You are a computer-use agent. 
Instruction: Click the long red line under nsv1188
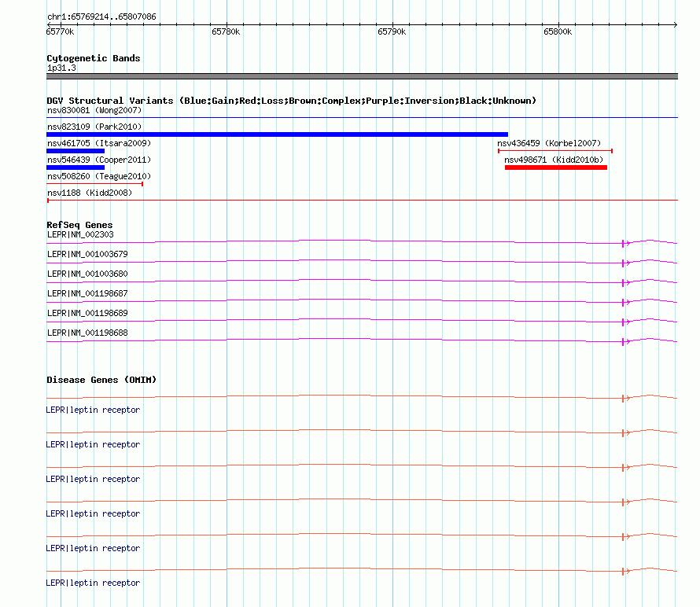362,200
